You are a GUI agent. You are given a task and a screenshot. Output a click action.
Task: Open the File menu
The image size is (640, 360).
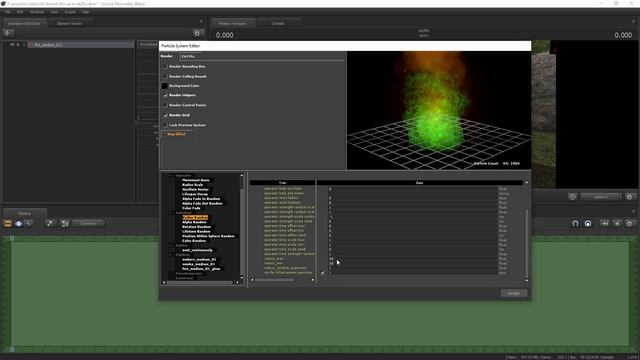point(7,12)
